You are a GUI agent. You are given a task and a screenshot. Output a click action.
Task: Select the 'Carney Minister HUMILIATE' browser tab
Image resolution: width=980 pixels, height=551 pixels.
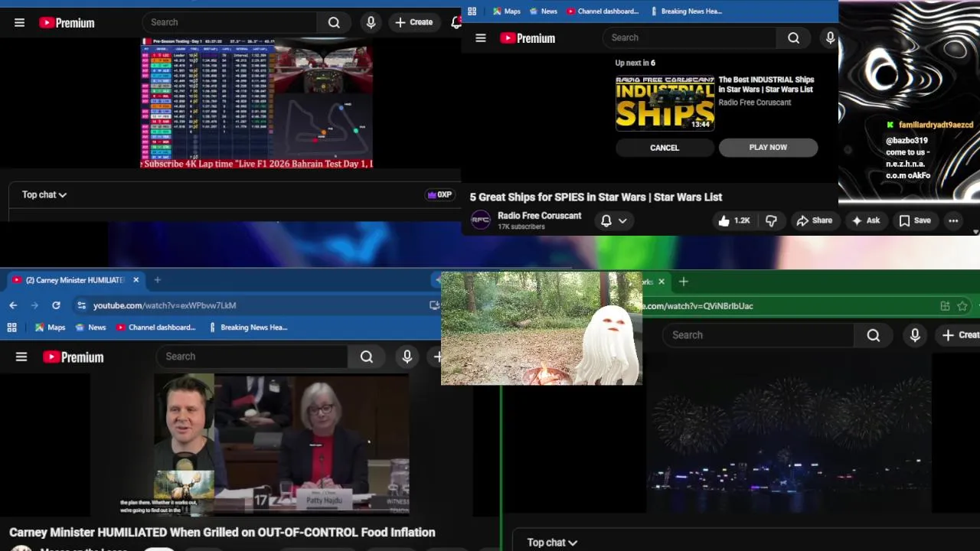click(x=75, y=280)
